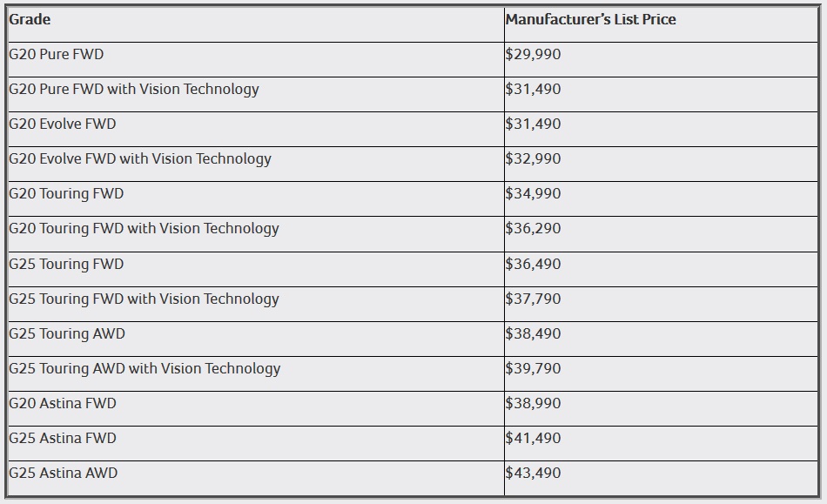Image resolution: width=827 pixels, height=504 pixels.
Task: Click the $37,790 price cell
Action: coord(534,299)
